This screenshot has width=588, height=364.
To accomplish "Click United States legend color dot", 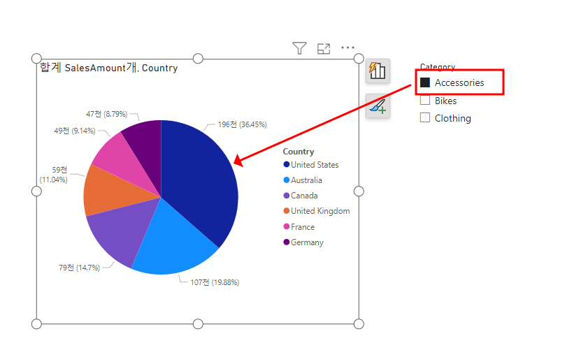I will [287, 165].
